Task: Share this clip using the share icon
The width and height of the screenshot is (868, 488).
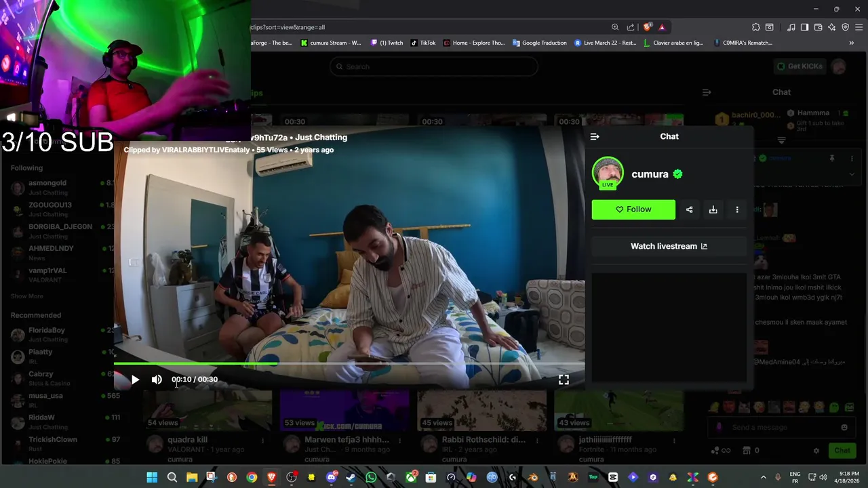Action: [690, 209]
